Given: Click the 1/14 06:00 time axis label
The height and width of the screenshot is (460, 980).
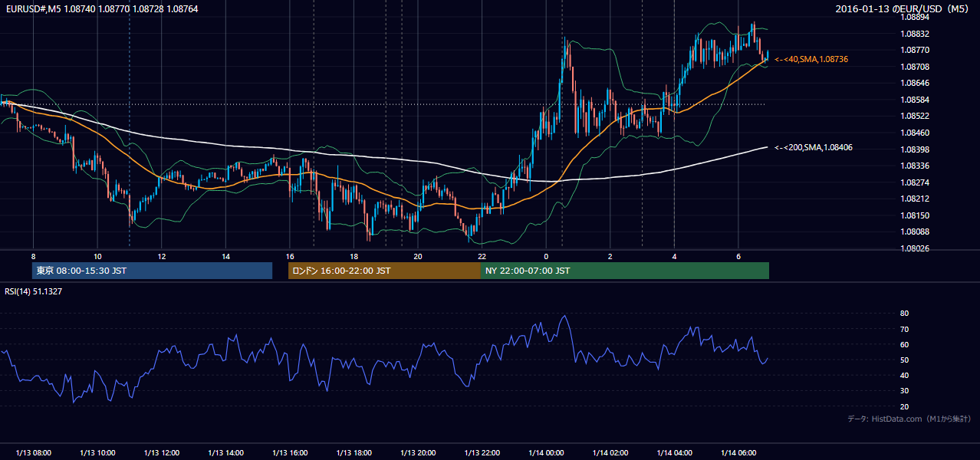Looking at the screenshot, I should coord(738,453).
